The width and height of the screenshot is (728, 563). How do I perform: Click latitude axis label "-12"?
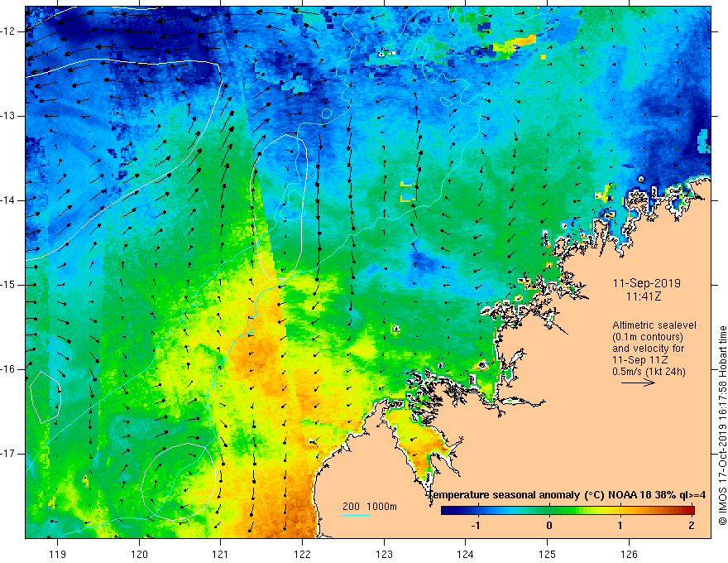(x=9, y=31)
